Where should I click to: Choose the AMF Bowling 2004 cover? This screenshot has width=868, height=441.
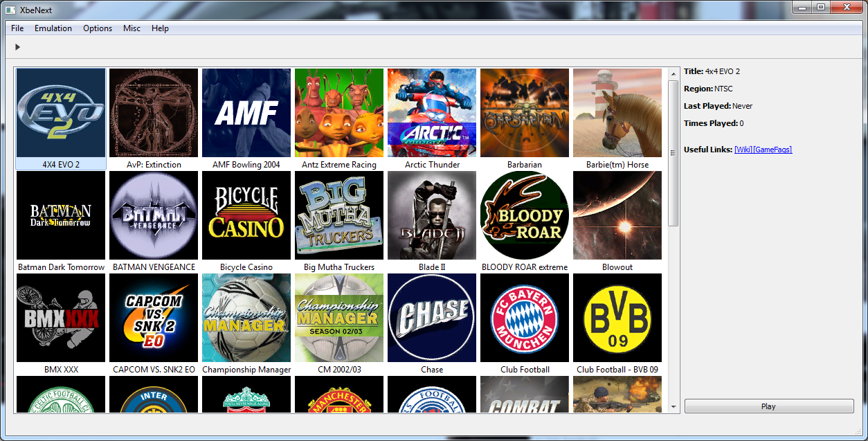point(246,113)
